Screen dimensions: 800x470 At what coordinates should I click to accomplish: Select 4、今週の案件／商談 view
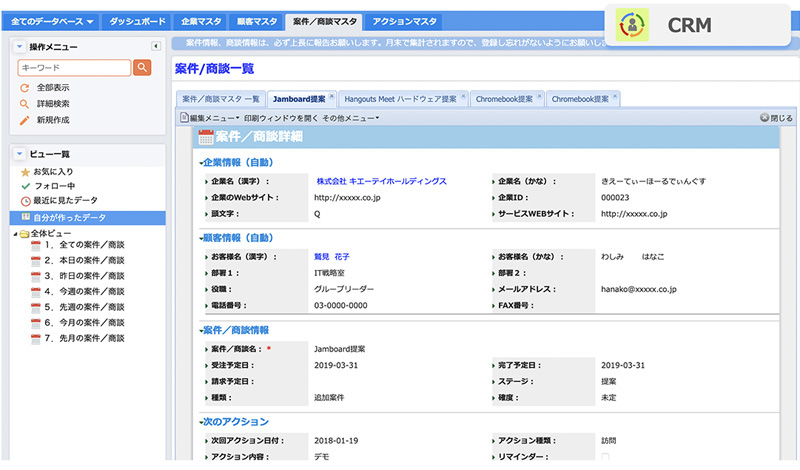[x=84, y=292]
